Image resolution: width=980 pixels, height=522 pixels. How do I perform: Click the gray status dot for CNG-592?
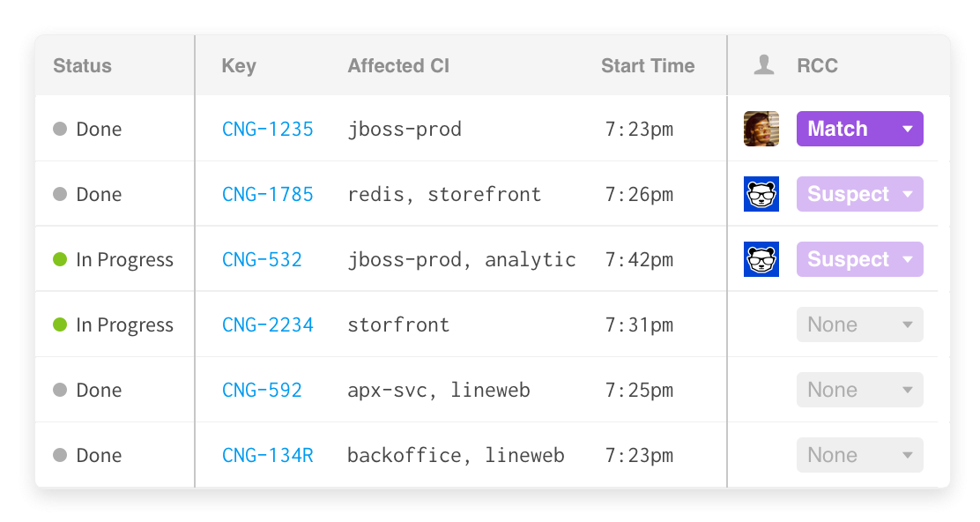pos(60,390)
